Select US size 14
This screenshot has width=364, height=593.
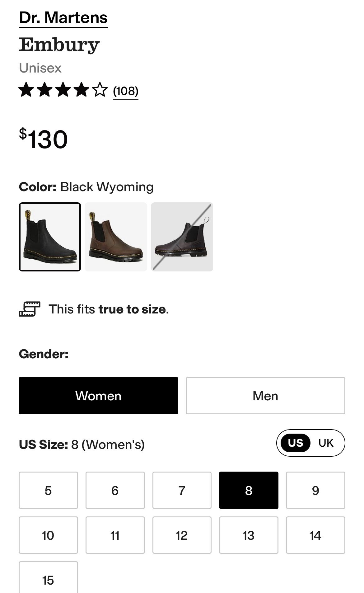315,535
